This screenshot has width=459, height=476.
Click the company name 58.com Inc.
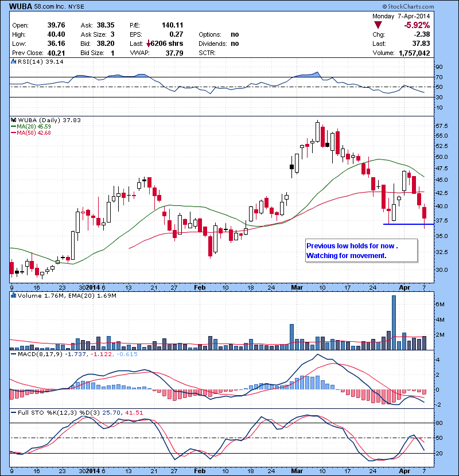coord(50,6)
